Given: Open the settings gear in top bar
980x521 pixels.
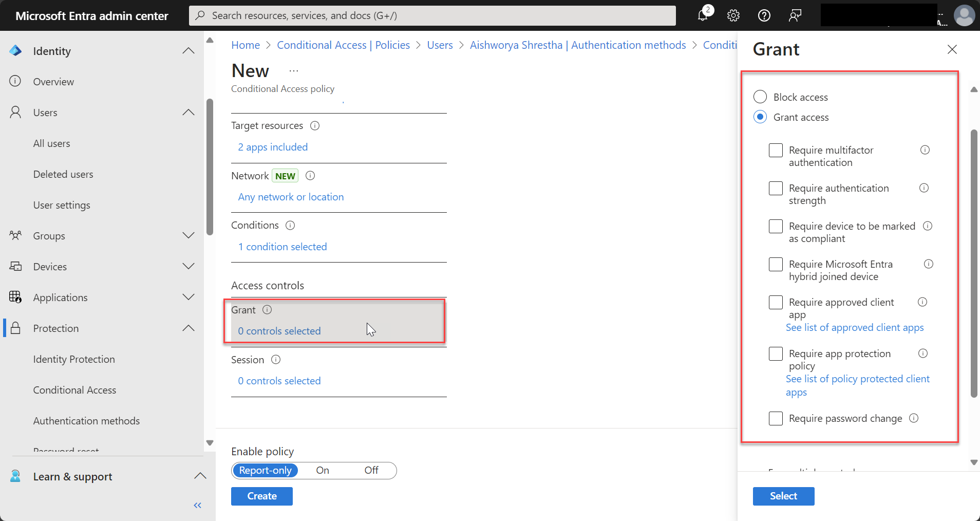Looking at the screenshot, I should [x=733, y=15].
